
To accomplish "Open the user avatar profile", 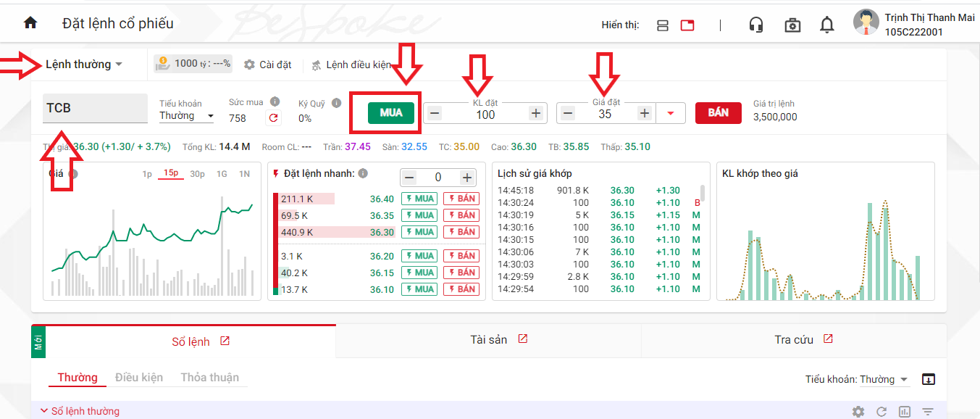I will pos(866,22).
